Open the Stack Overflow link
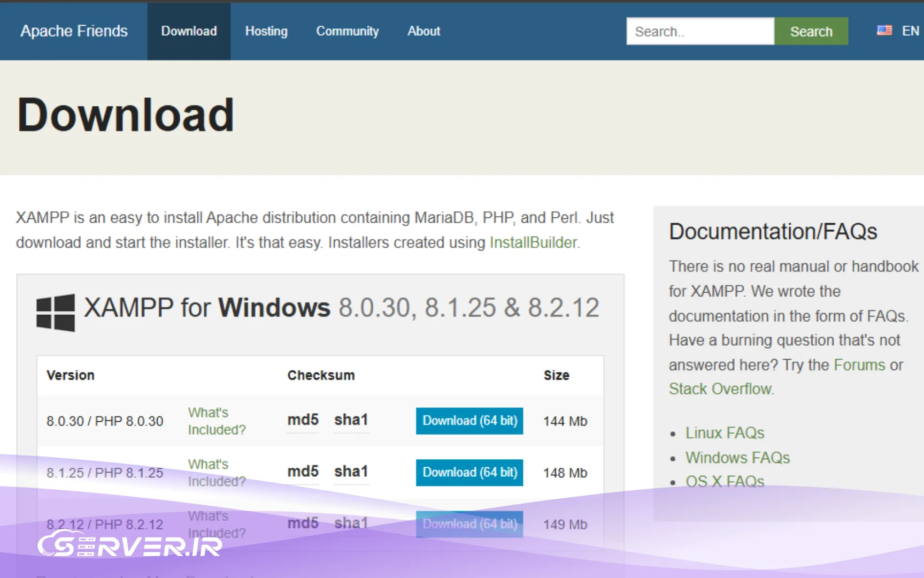Screen dimensions: 924x578 [x=720, y=389]
